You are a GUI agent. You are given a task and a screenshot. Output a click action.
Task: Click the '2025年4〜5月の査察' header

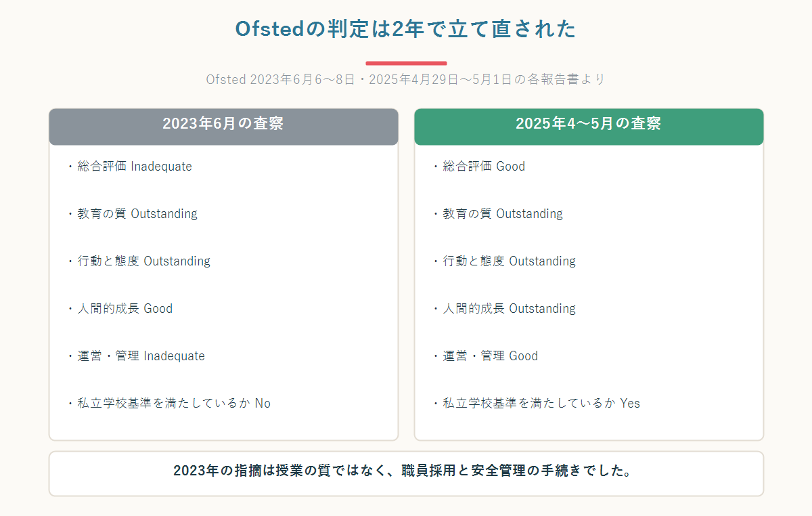click(x=589, y=127)
